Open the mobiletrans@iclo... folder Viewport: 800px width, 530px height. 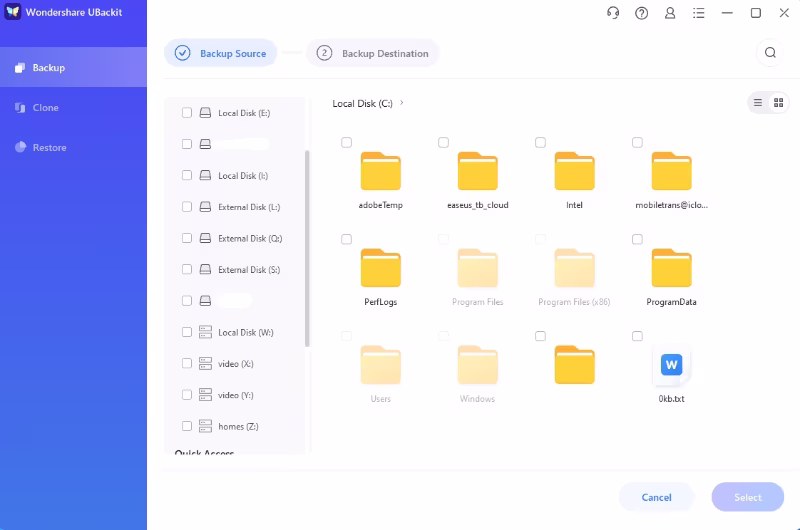coord(671,171)
